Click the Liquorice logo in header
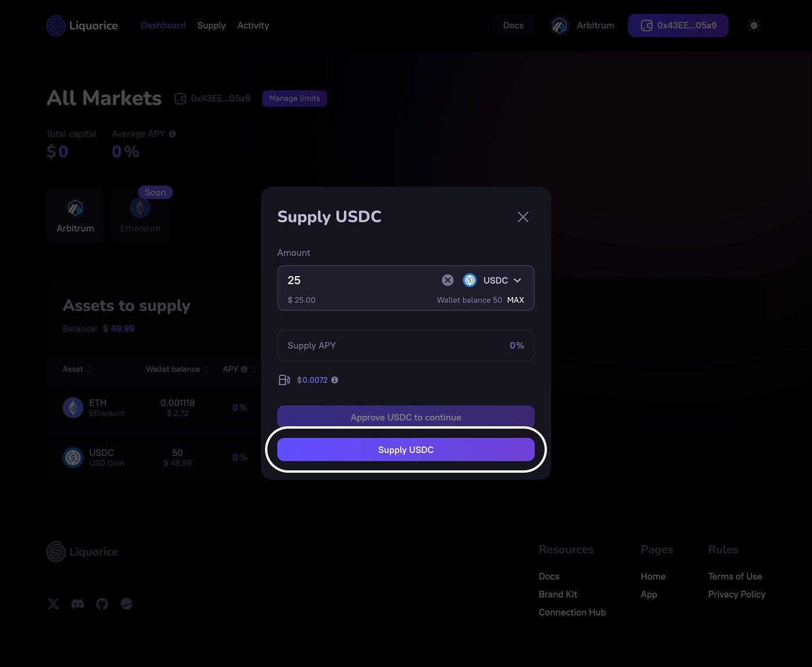Viewport: 812px width, 667px height. (x=82, y=26)
